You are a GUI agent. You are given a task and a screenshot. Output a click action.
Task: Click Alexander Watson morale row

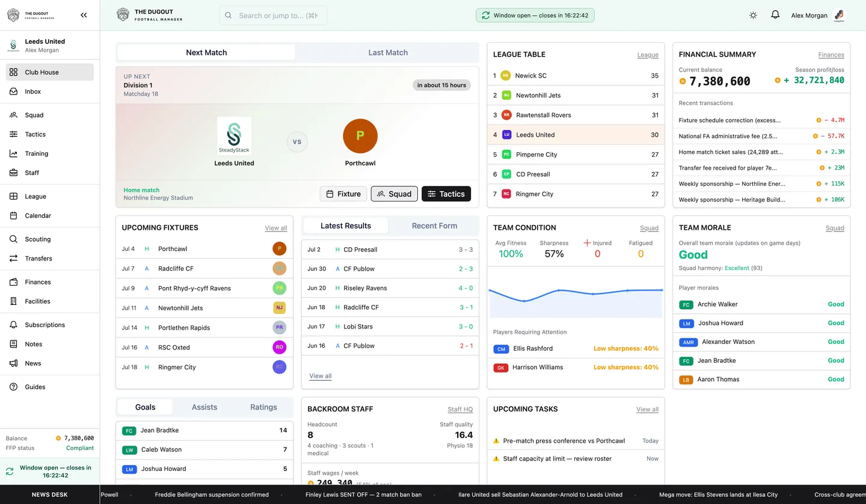click(x=761, y=342)
